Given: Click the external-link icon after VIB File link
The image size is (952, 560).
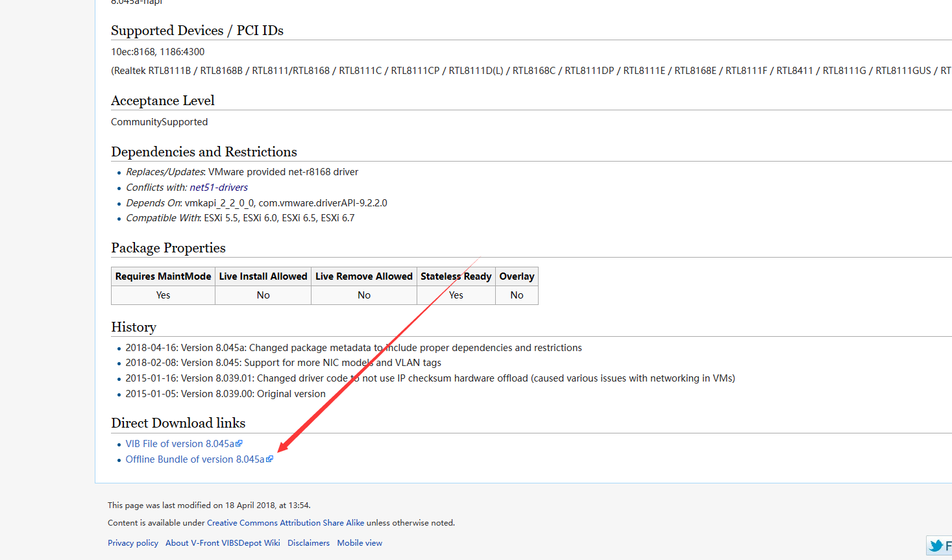Looking at the screenshot, I should [x=239, y=443].
